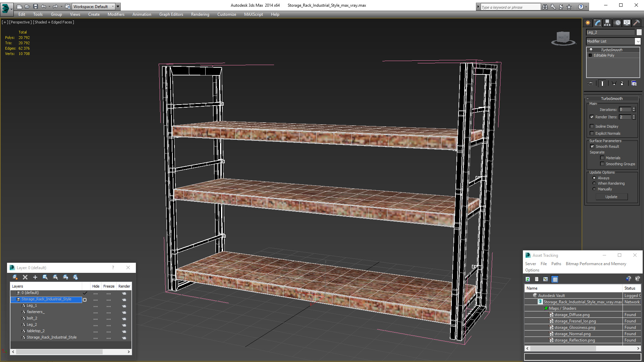
Task: Click the TurboSmooth modifier icon
Action: coord(591,50)
